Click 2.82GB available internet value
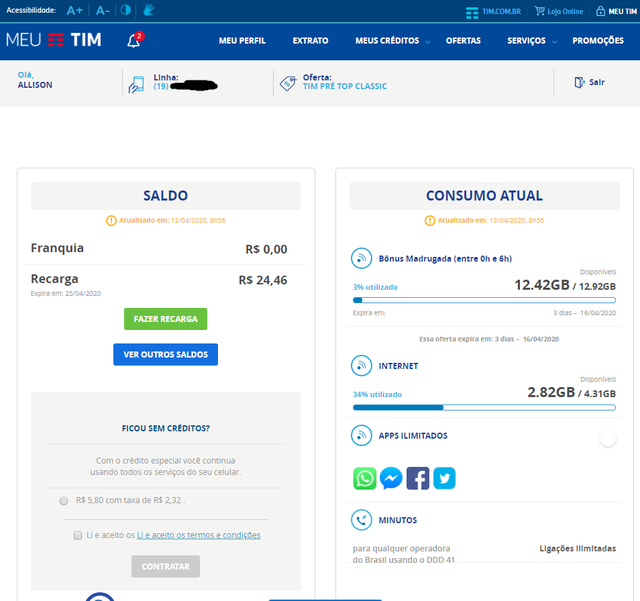This screenshot has width=640, height=601. [551, 392]
